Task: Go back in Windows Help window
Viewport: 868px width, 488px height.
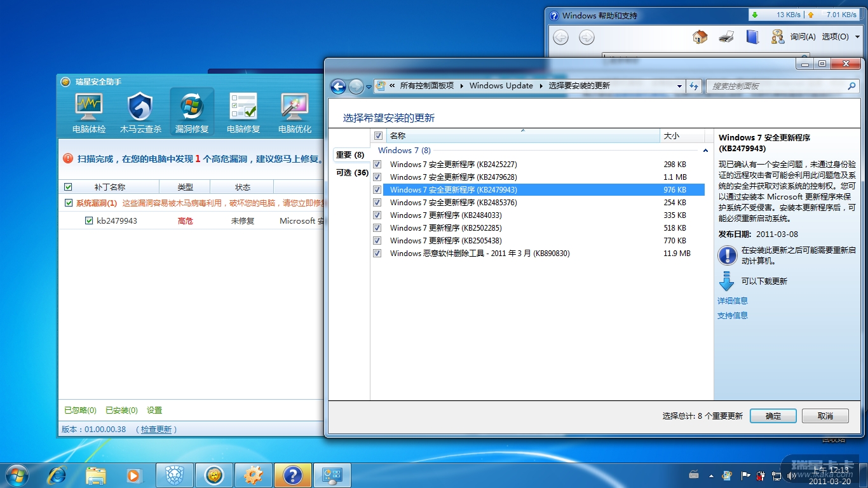Action: [560, 37]
